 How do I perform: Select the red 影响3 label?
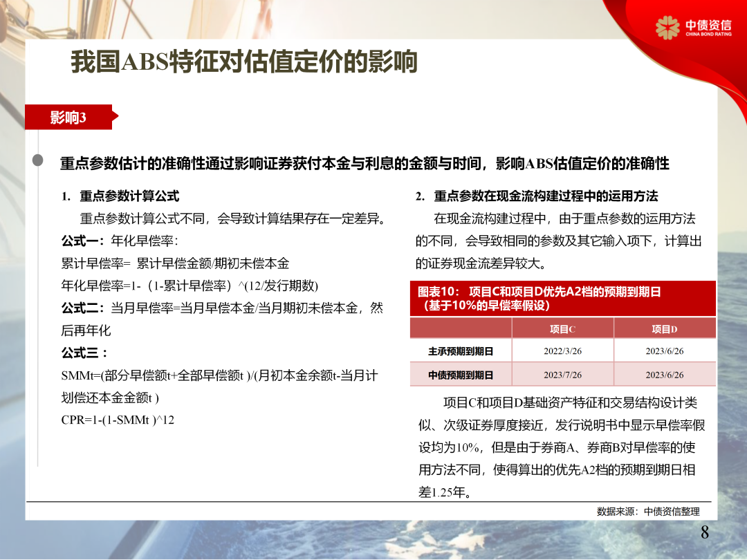tap(68, 117)
